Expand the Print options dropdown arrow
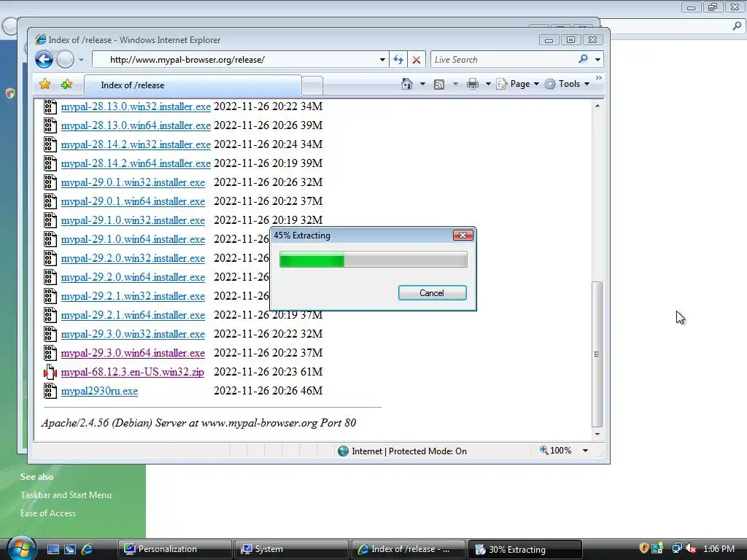The width and height of the screenshot is (747, 560). [x=488, y=84]
